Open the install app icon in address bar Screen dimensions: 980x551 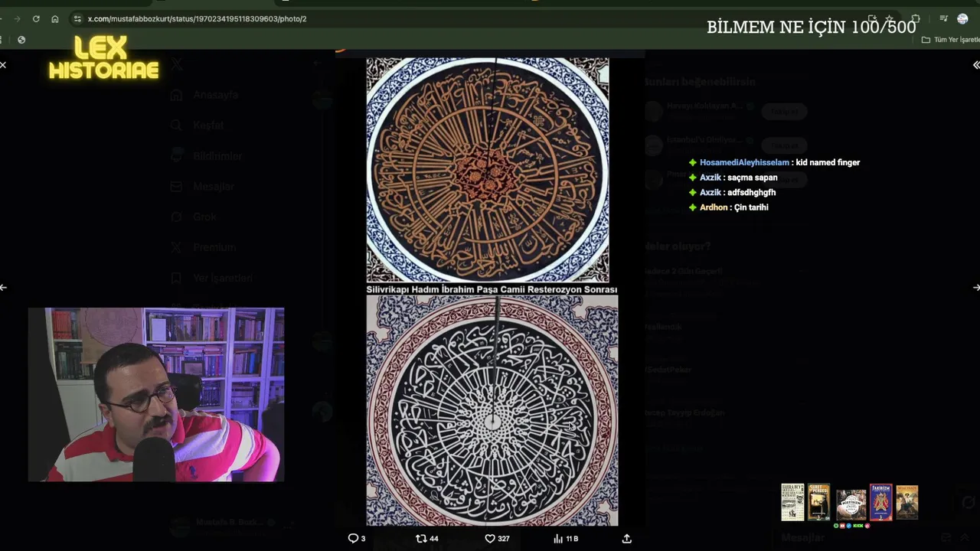click(x=872, y=18)
